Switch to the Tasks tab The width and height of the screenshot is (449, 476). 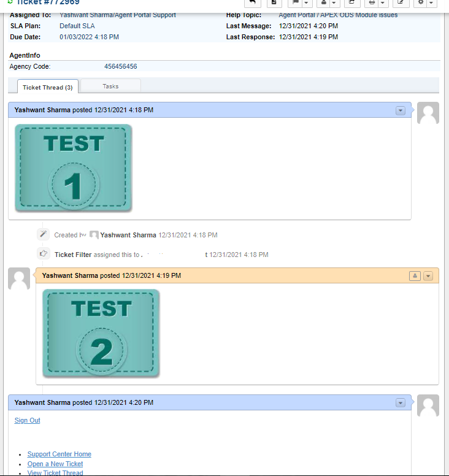point(111,86)
